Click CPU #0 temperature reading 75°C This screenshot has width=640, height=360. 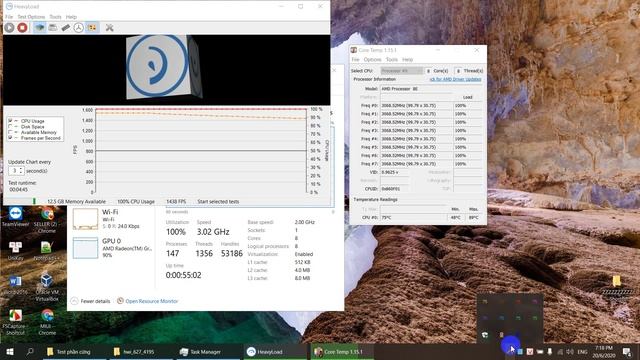click(x=413, y=218)
